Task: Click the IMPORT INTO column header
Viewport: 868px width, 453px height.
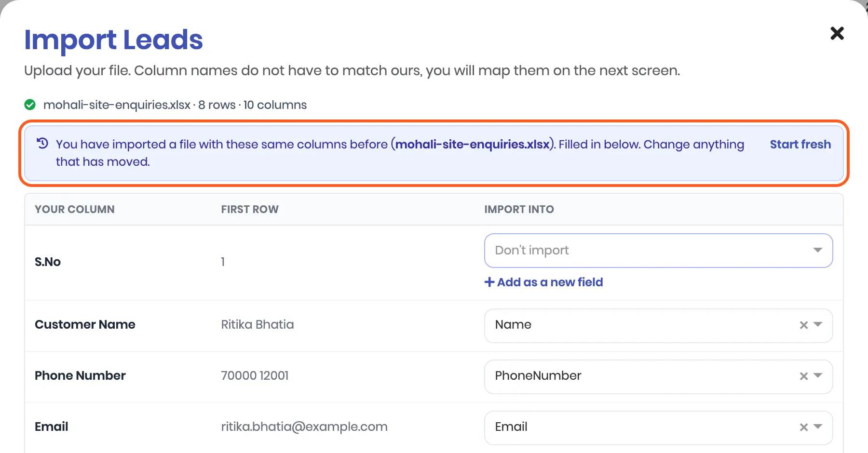Action: [519, 209]
